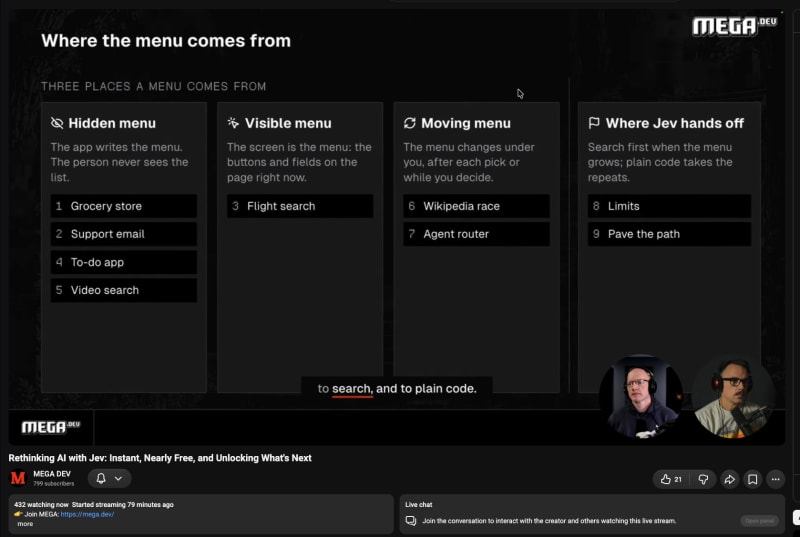Click the refresh arrows Moving menu icon
Viewport: 800px width, 537px height.
click(x=410, y=123)
